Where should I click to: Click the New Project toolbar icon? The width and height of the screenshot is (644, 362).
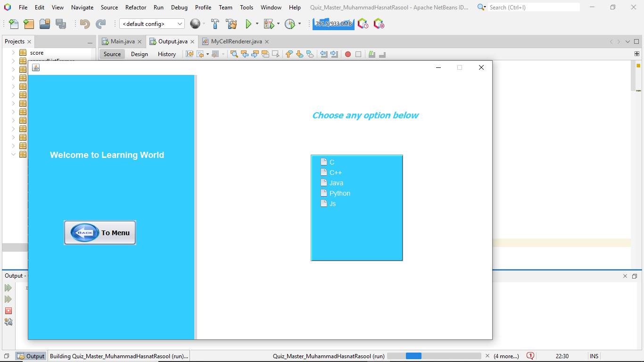(x=29, y=24)
